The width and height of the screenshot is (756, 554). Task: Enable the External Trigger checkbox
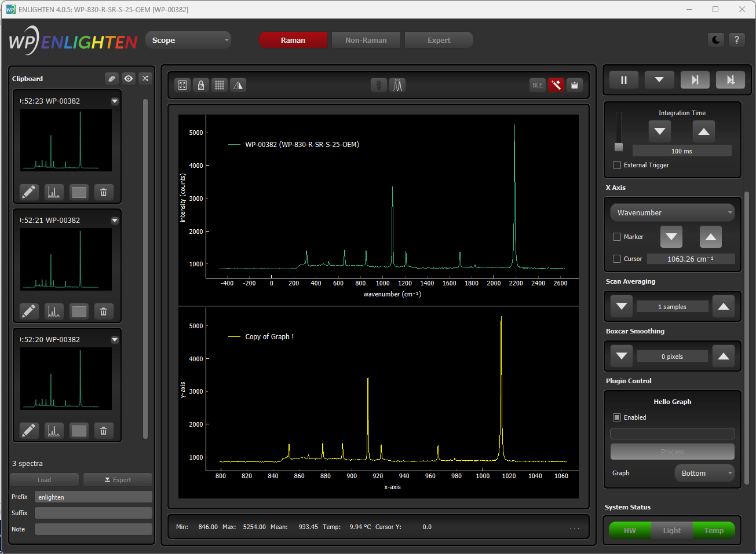coord(617,165)
